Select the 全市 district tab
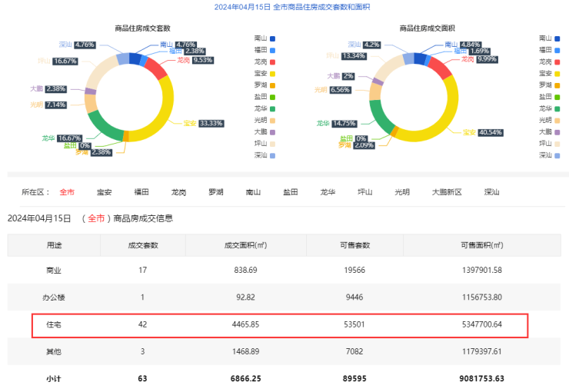 click(x=68, y=191)
